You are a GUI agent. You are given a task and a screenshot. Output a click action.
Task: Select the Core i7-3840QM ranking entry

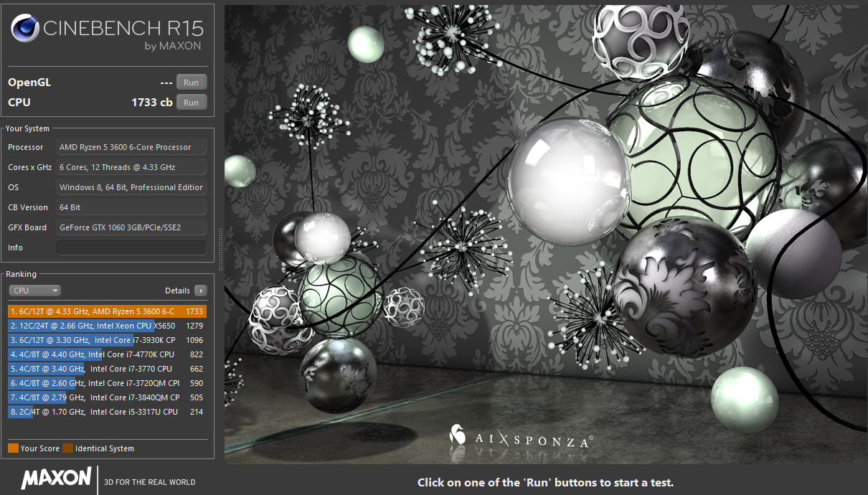click(108, 397)
